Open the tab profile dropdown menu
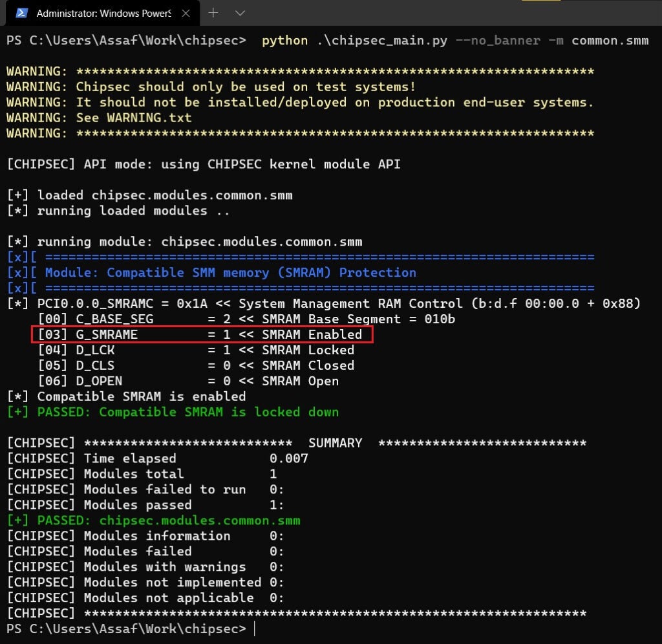Image resolution: width=662 pixels, height=644 pixels. (239, 13)
